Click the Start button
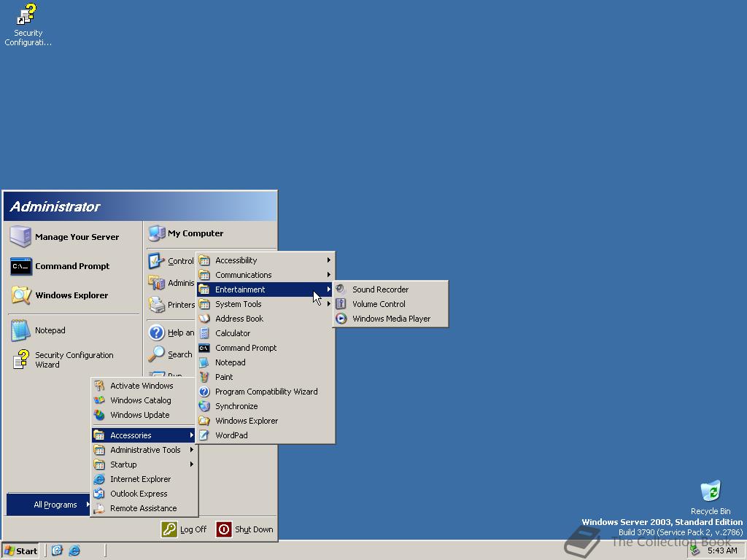This screenshot has width=747, height=560. 20,551
